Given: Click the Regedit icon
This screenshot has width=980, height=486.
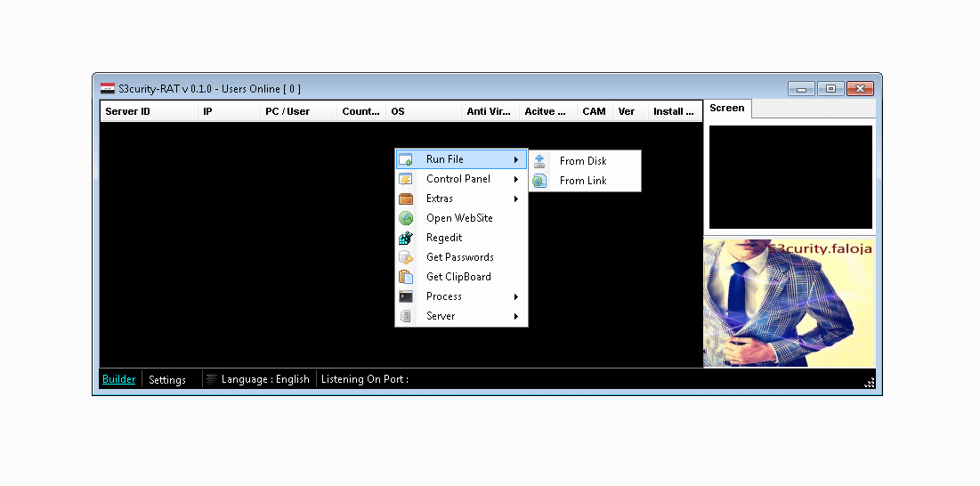Looking at the screenshot, I should (406, 238).
